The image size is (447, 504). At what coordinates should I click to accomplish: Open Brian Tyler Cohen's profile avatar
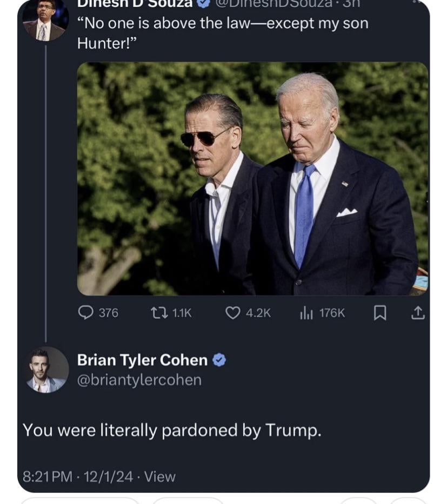coord(46,370)
